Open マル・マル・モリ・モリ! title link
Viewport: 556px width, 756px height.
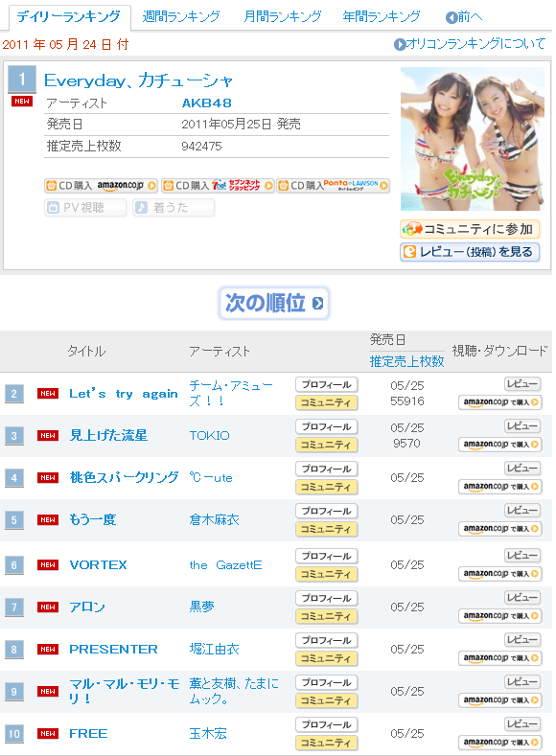[x=124, y=691]
